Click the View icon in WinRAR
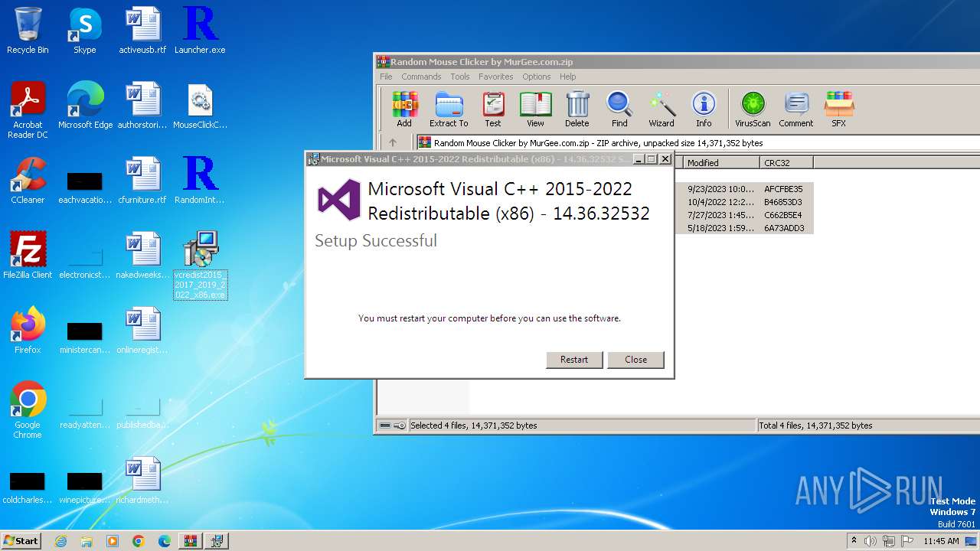Screen dimensions: 980x551 coord(535,109)
